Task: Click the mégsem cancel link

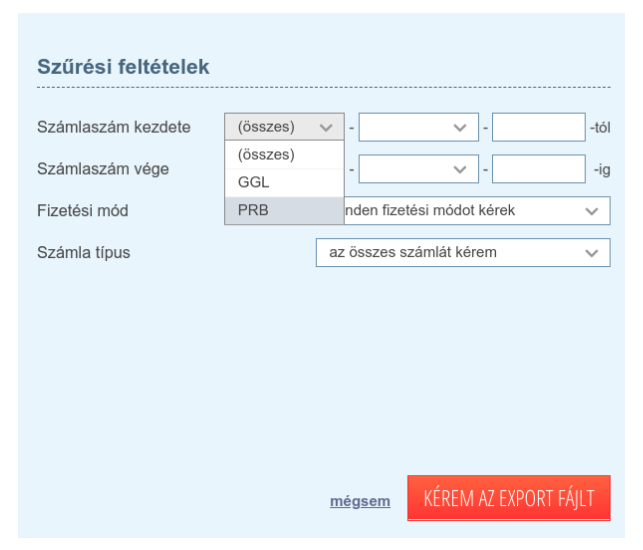Action: click(360, 501)
